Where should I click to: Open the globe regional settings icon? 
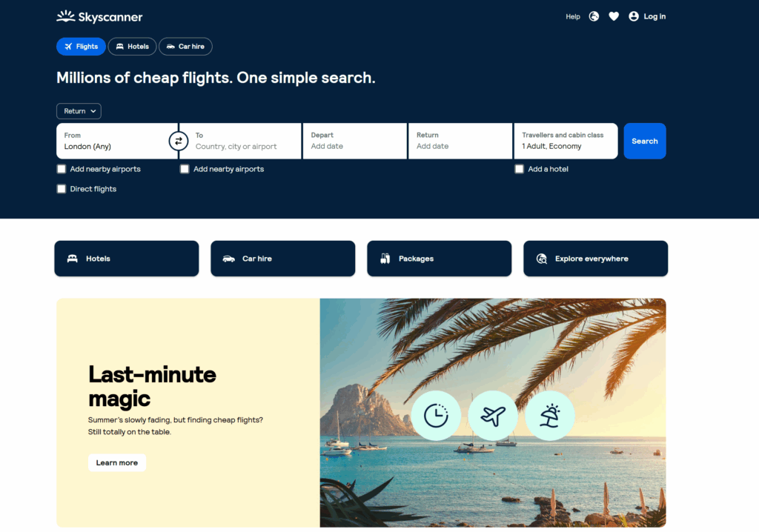point(594,16)
